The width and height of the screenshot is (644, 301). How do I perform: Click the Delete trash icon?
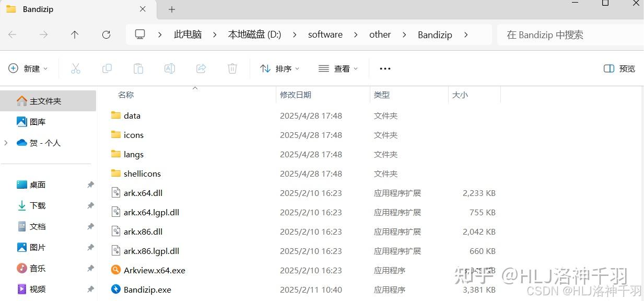tap(232, 68)
